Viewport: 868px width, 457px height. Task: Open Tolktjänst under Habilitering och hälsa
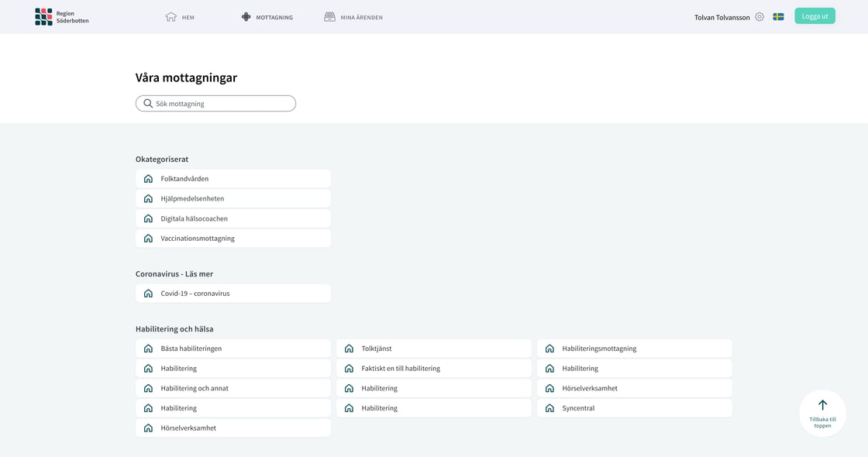click(x=434, y=349)
